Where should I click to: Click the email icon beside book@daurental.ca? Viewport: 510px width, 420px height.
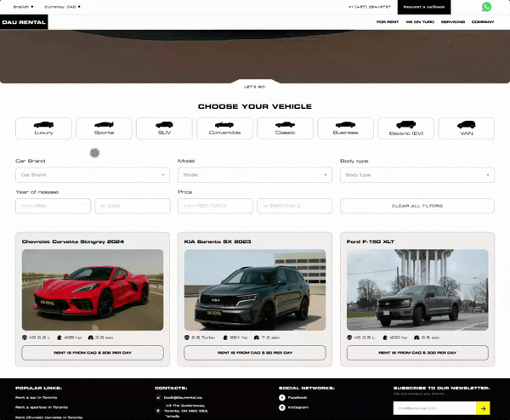158,398
